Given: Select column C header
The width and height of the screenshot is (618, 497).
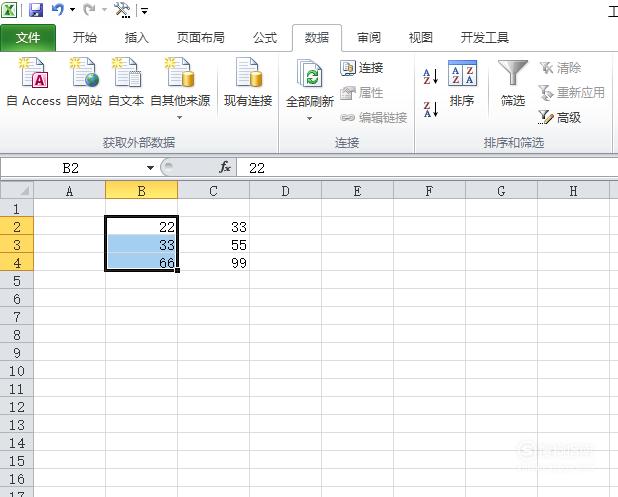Looking at the screenshot, I should coord(213,191).
